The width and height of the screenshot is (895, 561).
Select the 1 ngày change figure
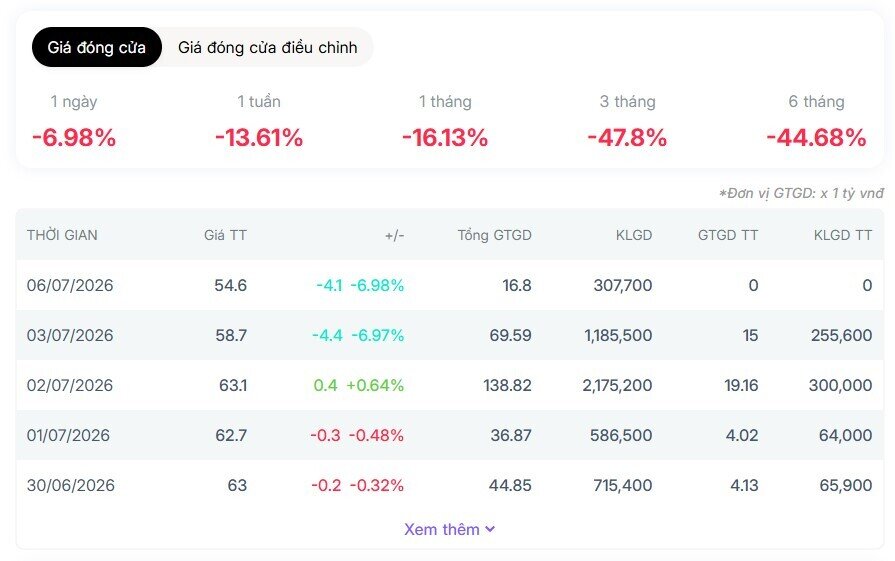[x=74, y=138]
